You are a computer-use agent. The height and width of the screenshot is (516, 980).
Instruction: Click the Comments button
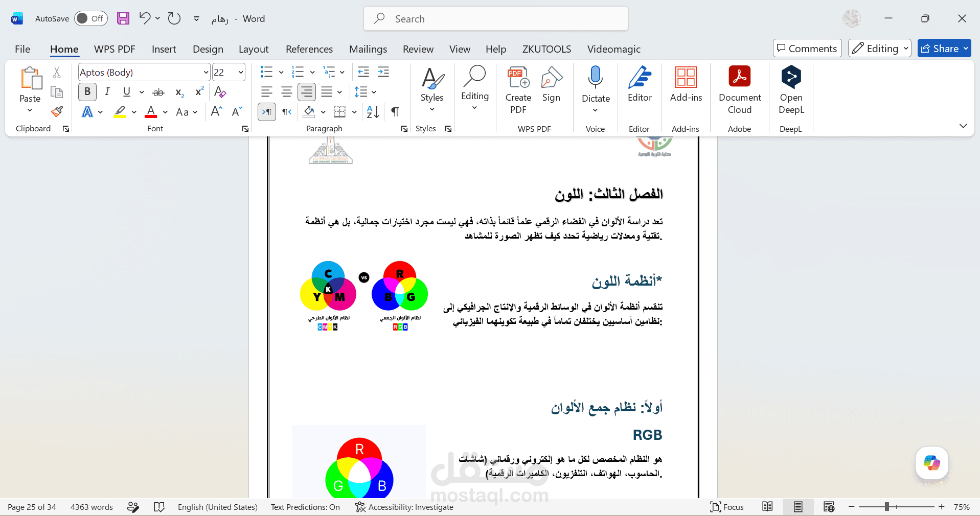807,49
